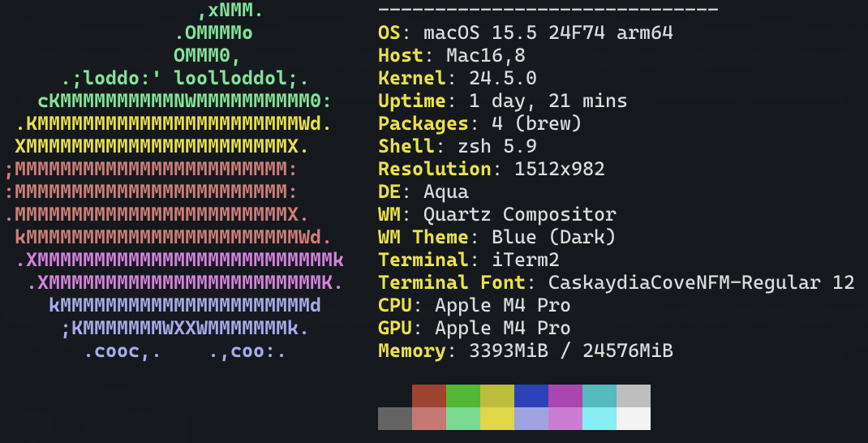The width and height of the screenshot is (868, 443).
Task: Click the dark gray bottom-row swatch
Action: click(395, 419)
